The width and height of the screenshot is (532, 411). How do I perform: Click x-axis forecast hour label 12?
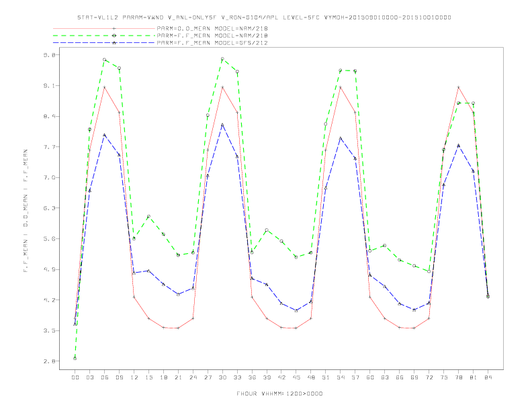[x=134, y=377]
